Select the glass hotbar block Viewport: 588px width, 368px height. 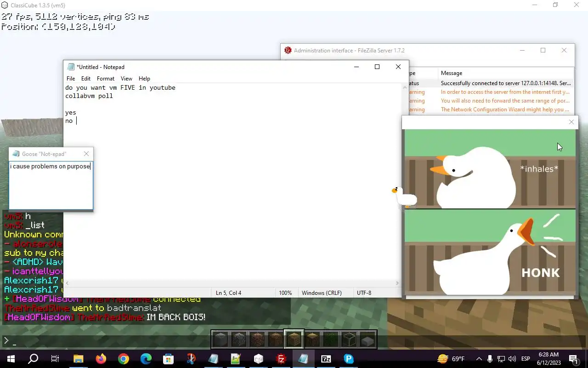349,339
